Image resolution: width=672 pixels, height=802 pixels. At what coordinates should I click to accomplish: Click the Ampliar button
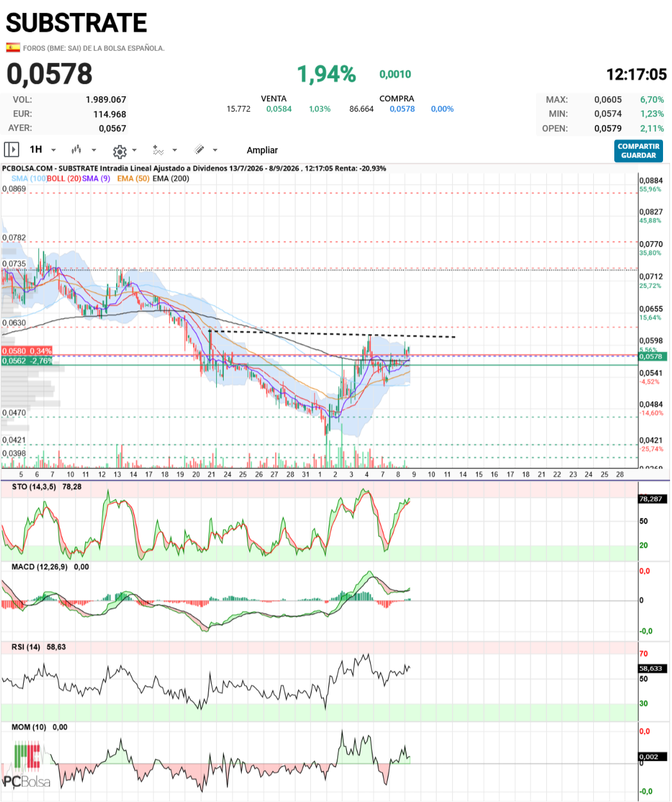click(x=262, y=150)
